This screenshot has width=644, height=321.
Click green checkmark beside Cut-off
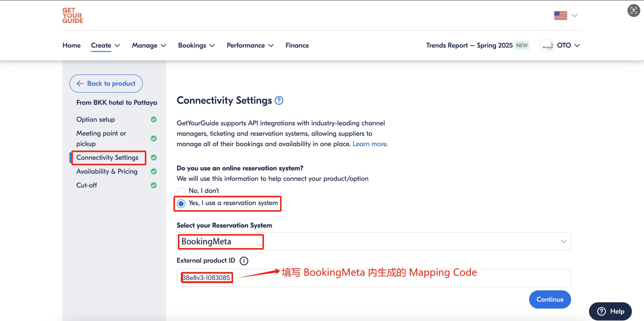[154, 186]
